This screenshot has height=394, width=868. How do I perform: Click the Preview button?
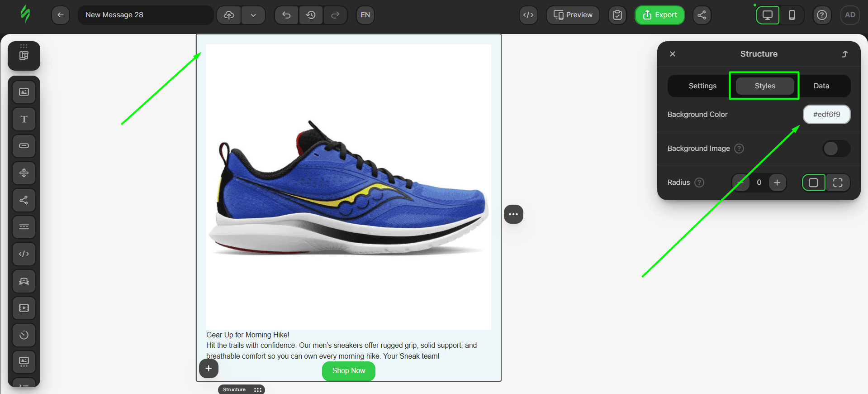point(573,15)
